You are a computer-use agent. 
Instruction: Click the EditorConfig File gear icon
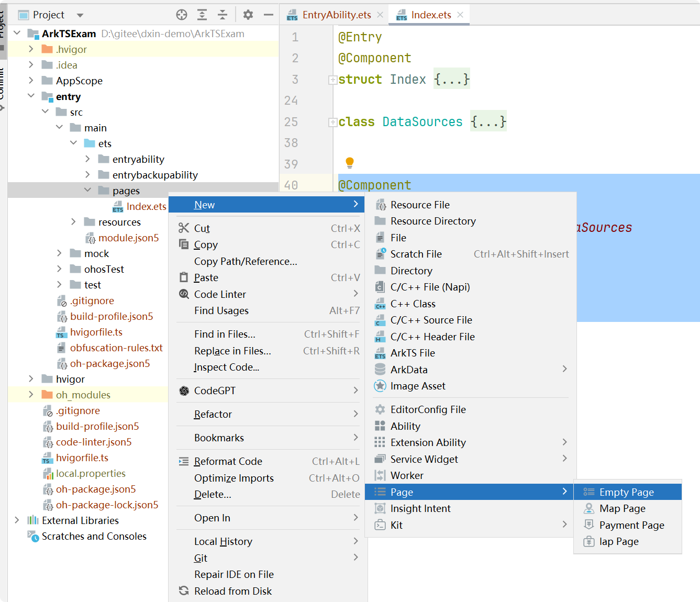click(x=380, y=409)
